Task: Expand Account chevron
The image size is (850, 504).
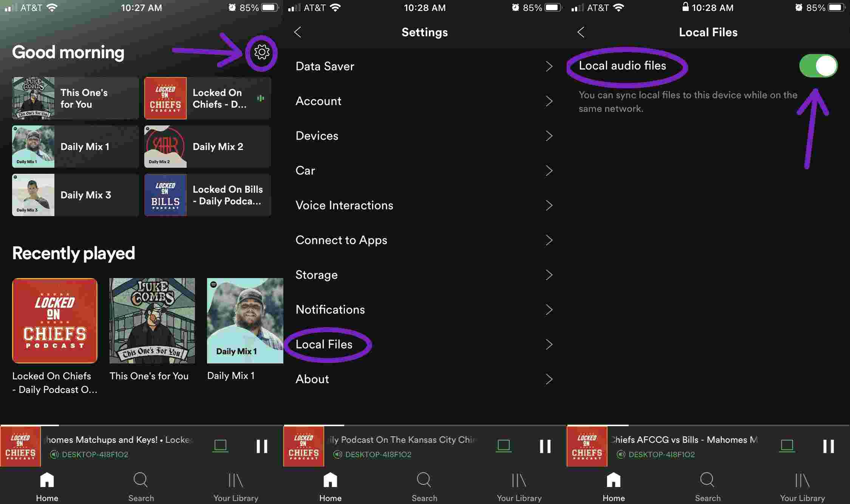Action: [x=549, y=101]
